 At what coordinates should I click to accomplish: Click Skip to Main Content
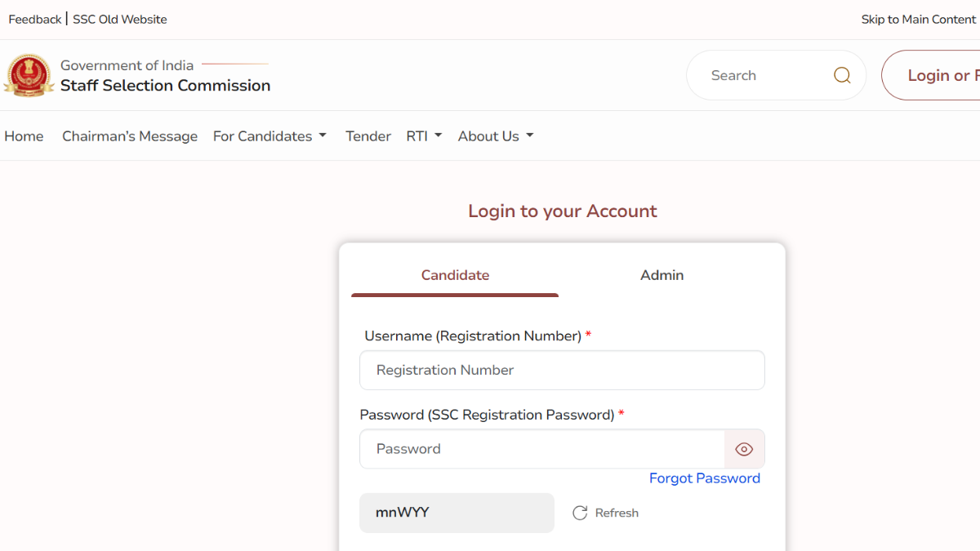(x=918, y=20)
